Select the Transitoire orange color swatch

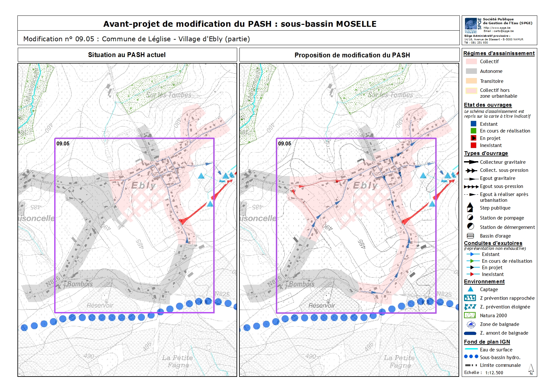(471, 81)
